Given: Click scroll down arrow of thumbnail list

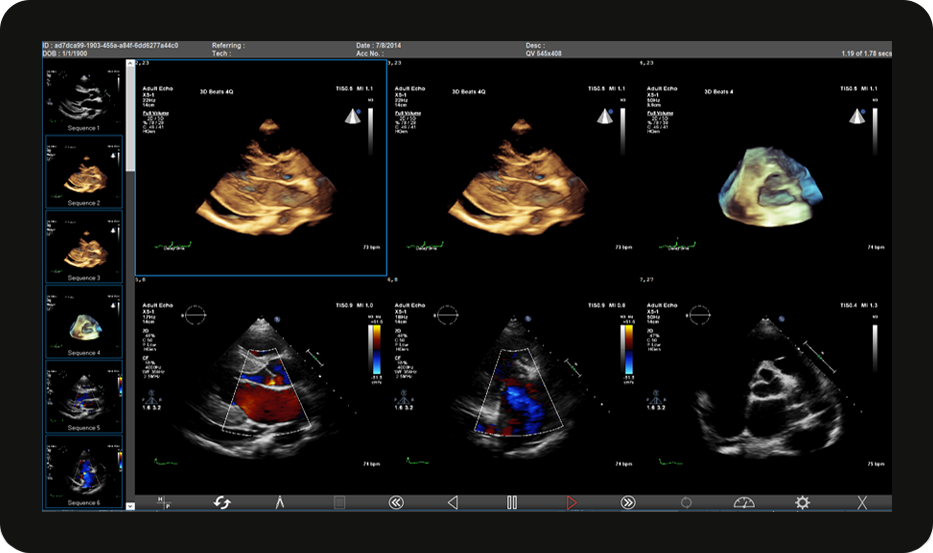Looking at the screenshot, I should (x=129, y=507).
